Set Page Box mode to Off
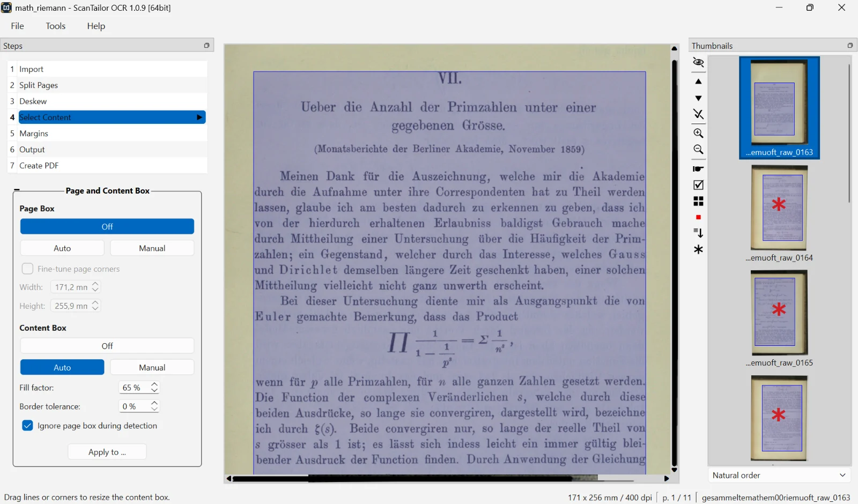858x504 pixels. (107, 226)
